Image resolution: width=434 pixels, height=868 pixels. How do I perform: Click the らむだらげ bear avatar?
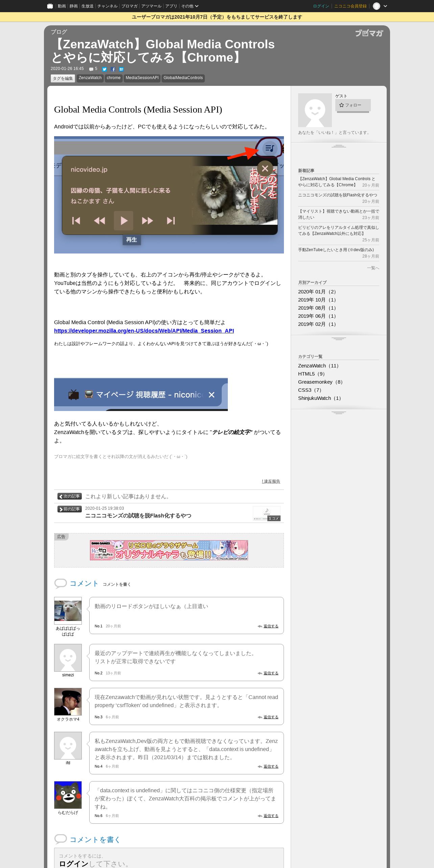[68, 795]
